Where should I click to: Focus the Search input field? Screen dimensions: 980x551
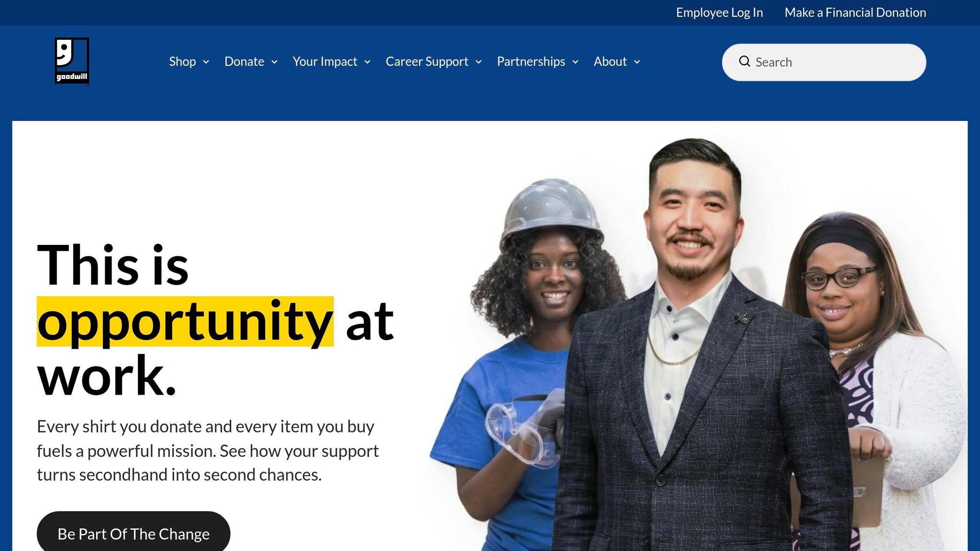pos(824,62)
